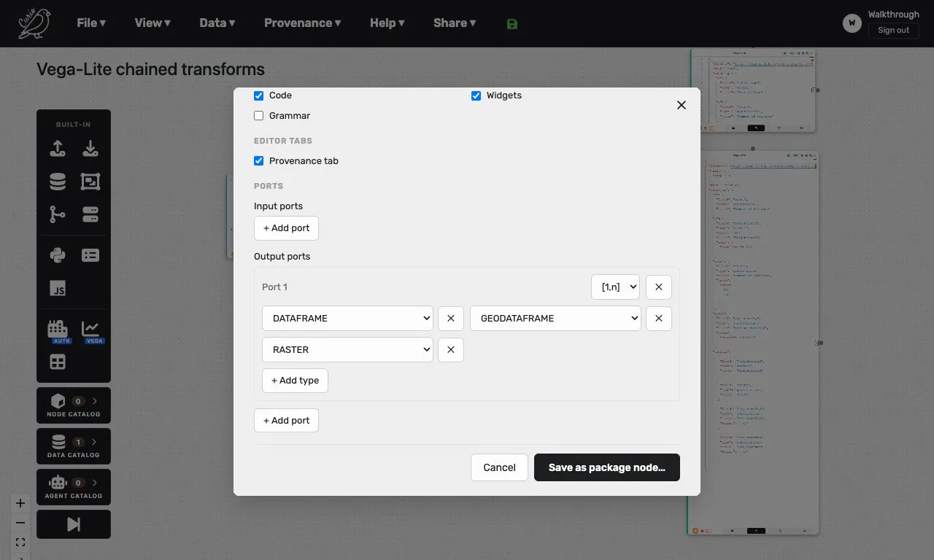Click the bird logo in the top bar

click(36, 23)
